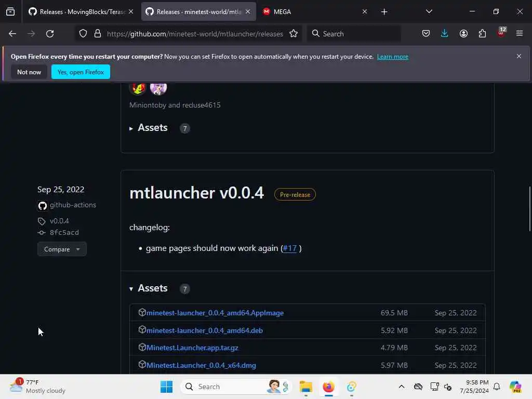532x399 pixels.
Task: Show hidden system tray icons
Action: (402, 387)
